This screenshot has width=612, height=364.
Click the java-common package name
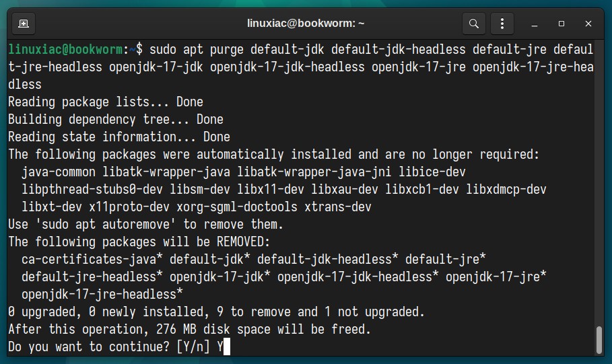[59, 172]
